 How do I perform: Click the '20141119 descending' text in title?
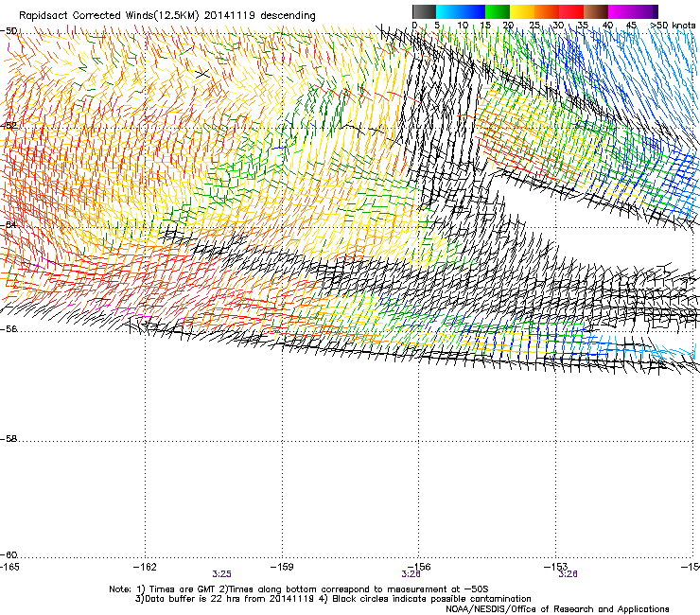260,16
